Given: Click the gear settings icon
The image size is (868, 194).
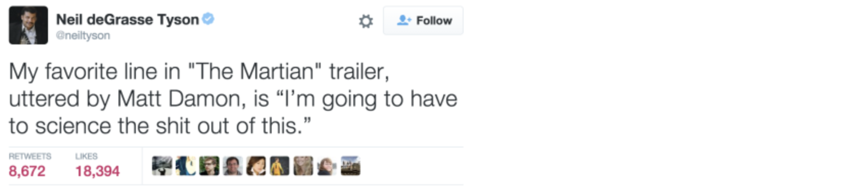Looking at the screenshot, I should [366, 21].
